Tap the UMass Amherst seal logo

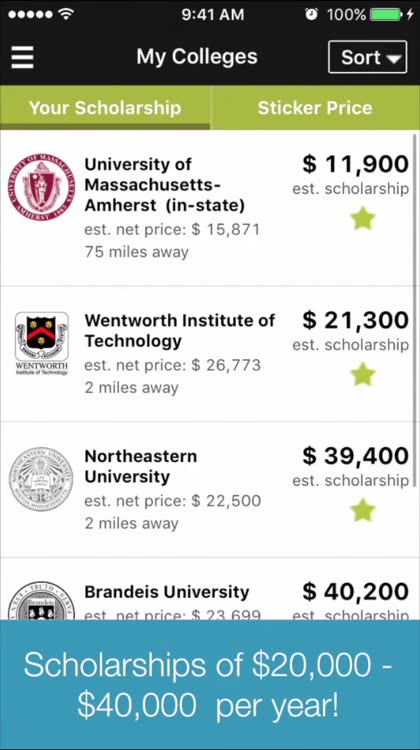click(41, 187)
